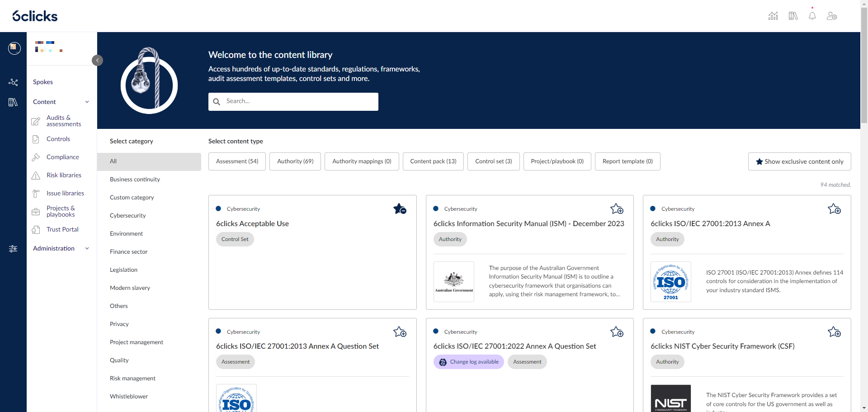Click the search magnifier icon

(x=217, y=102)
